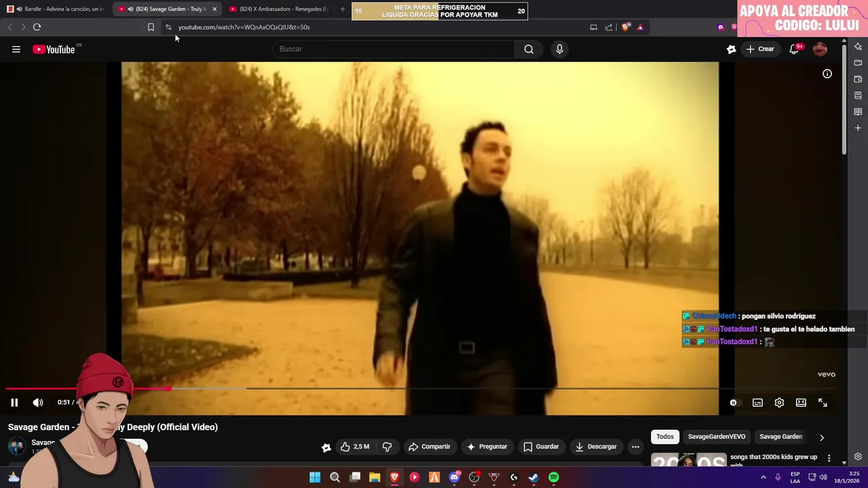Add item to sidebar with plus

858,128
